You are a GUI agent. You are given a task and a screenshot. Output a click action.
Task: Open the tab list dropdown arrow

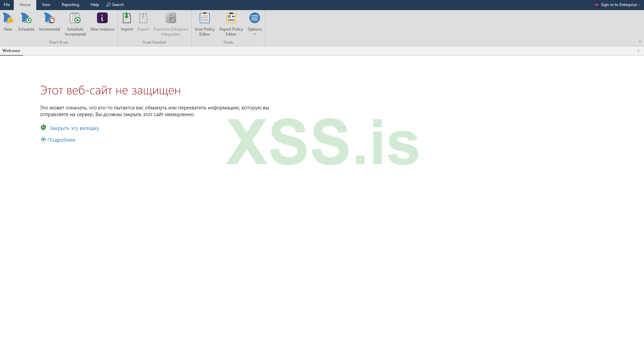[638, 51]
